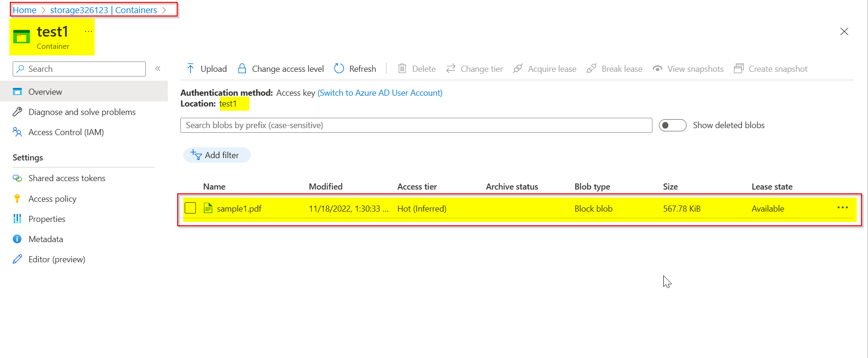The height and width of the screenshot is (358, 868).
Task: Sort by the Archive status column header
Action: [x=512, y=186]
